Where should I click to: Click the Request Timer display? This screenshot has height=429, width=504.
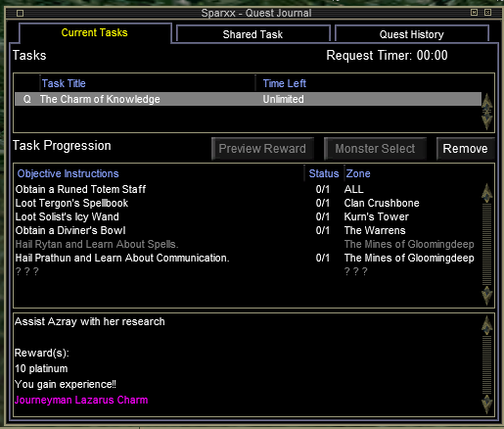point(387,55)
